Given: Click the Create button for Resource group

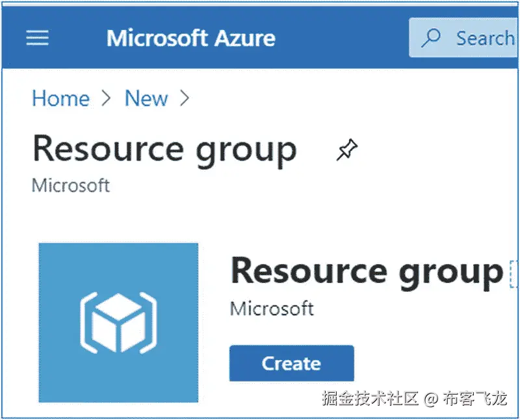Looking at the screenshot, I should (x=291, y=363).
